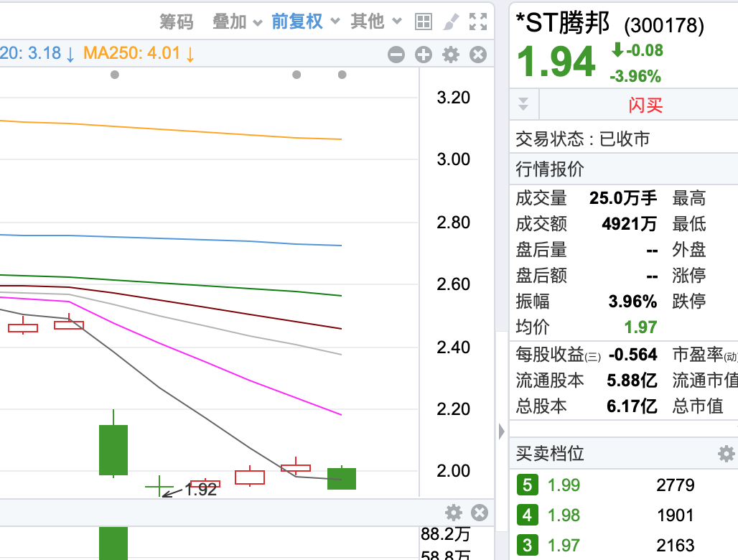This screenshot has height=560, width=738.
Task: Click the 闪买 quick buy button
Action: click(645, 105)
